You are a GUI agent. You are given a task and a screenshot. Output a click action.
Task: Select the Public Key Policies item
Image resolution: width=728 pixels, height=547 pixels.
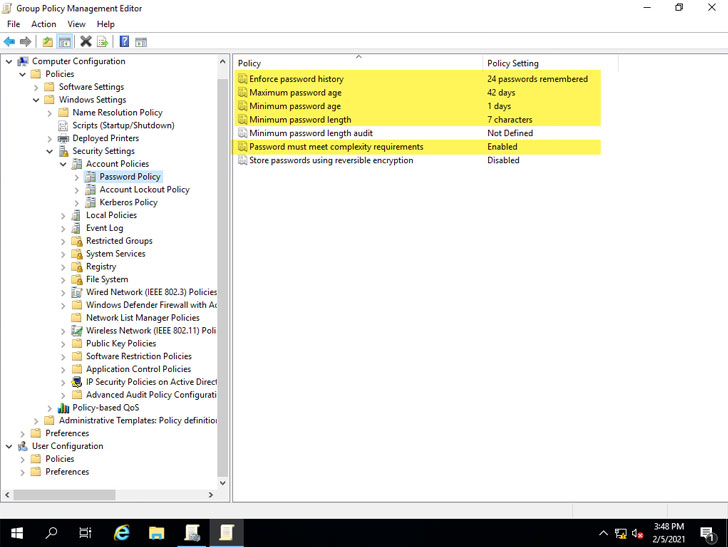coord(121,344)
